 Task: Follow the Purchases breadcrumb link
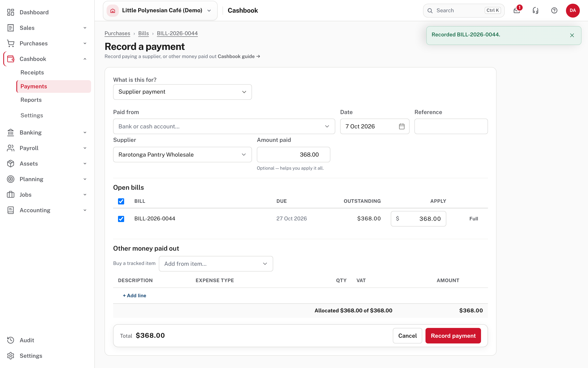(117, 33)
